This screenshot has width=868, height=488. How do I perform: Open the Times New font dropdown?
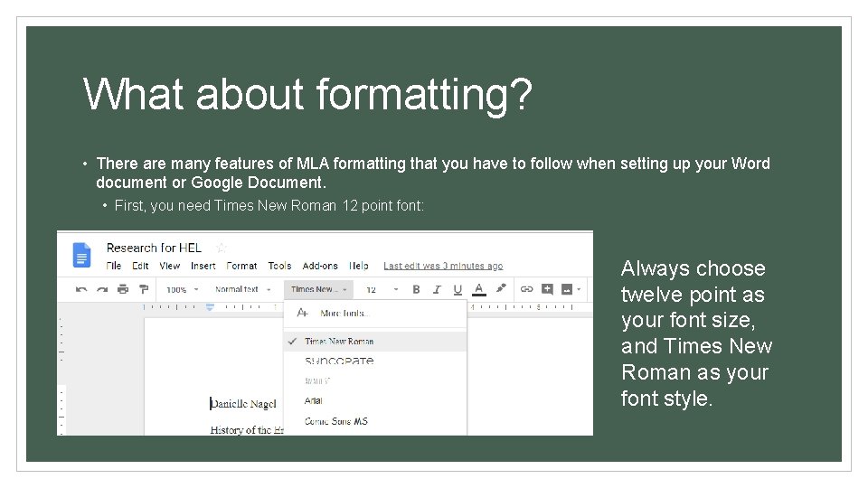click(x=318, y=289)
